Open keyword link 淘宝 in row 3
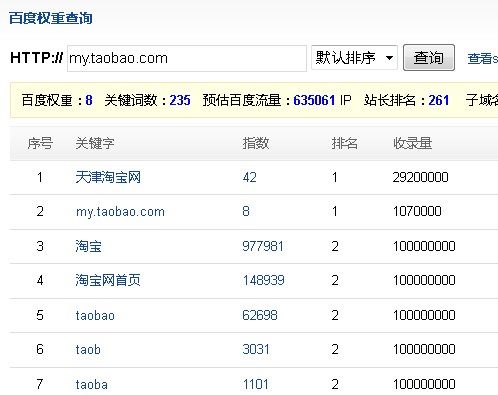Screen dimensions: 498x395 pyautogui.click(x=88, y=246)
